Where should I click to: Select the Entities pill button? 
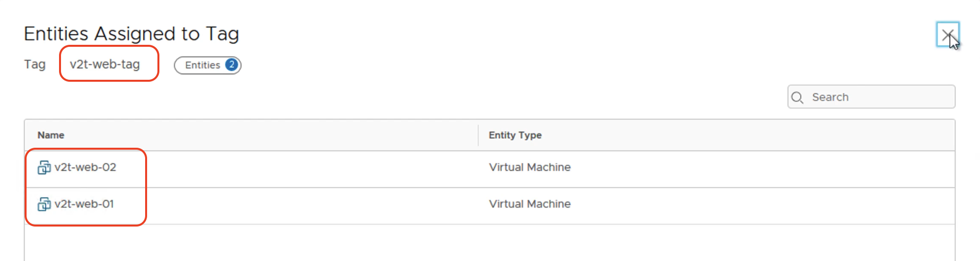pos(208,65)
